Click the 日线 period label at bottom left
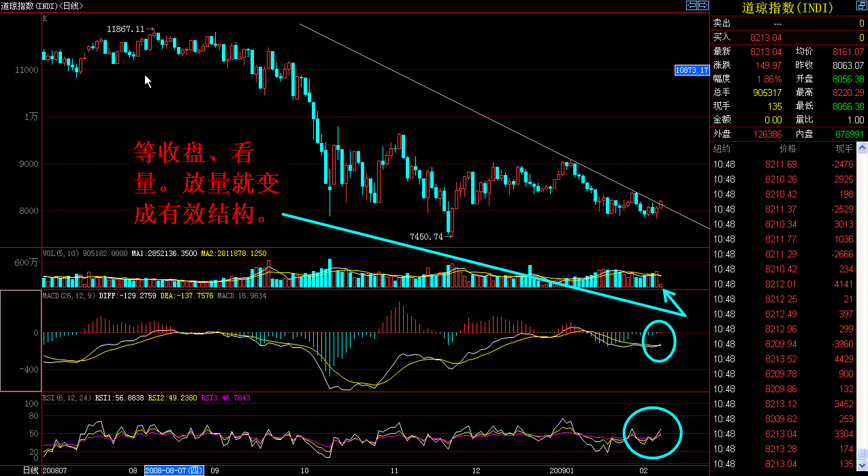This screenshot has width=868, height=476. 31,471
